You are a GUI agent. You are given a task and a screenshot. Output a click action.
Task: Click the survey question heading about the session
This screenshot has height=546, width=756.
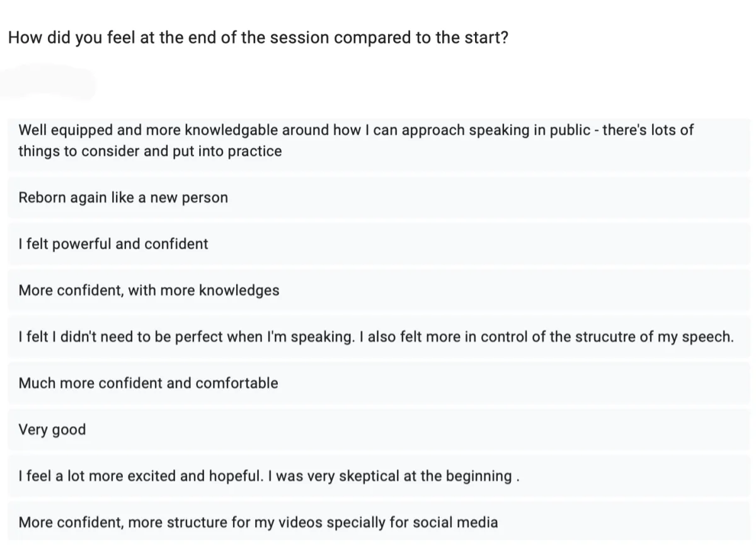[258, 37]
